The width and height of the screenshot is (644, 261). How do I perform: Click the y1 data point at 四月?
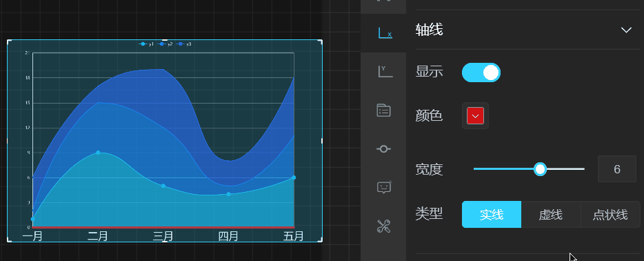(229, 194)
